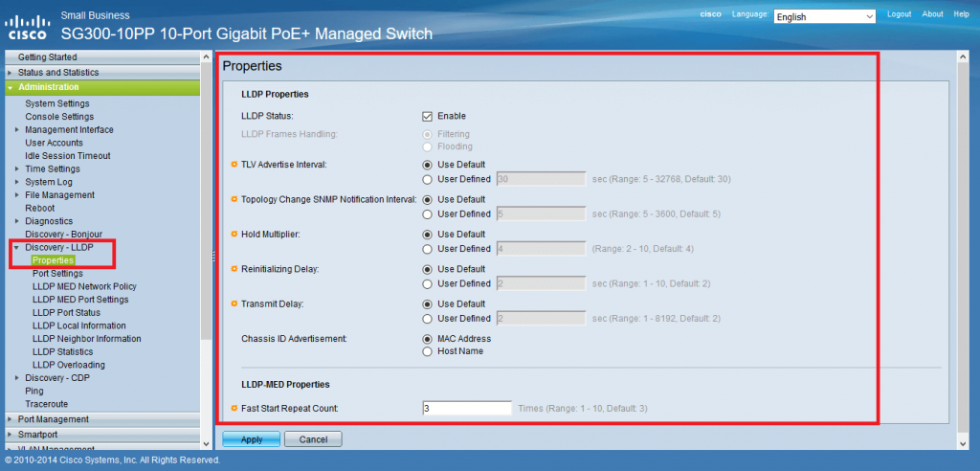Click the Fast Start Repeat Count field
Viewport: 980px width, 471px height.
pos(467,409)
